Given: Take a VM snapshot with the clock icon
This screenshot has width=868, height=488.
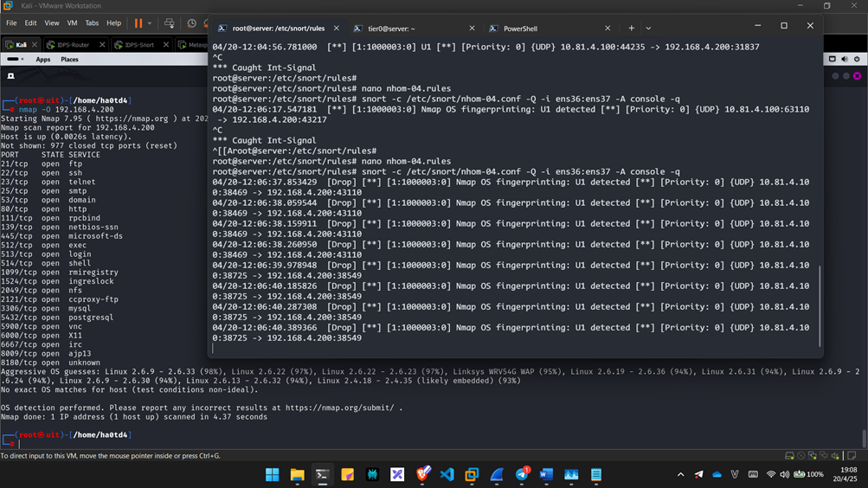Looking at the screenshot, I should point(191,23).
